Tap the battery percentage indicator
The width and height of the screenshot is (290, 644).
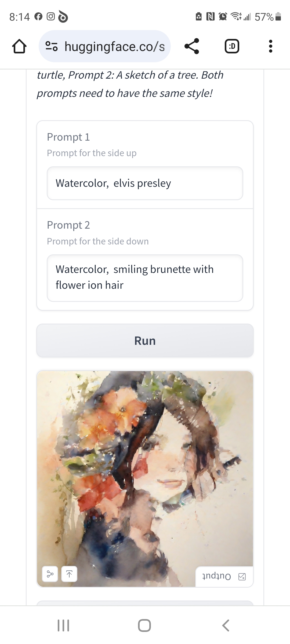pyautogui.click(x=264, y=17)
